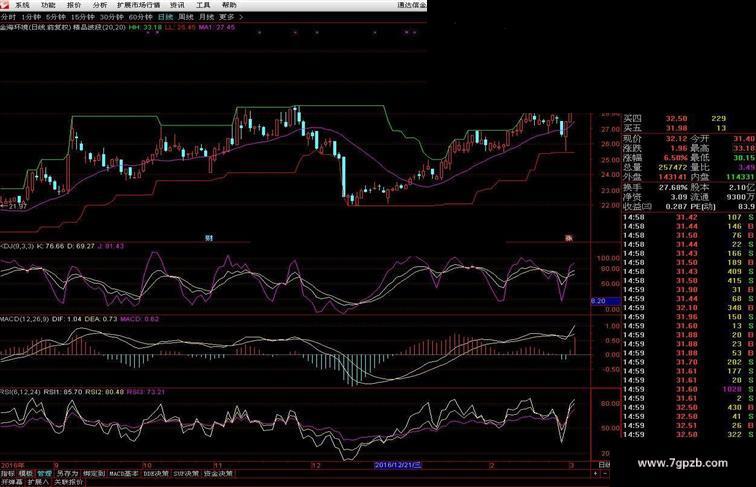Click the 模板 button in bottom bar
Image resolution: width=756 pixels, height=487 pixels.
tap(26, 473)
